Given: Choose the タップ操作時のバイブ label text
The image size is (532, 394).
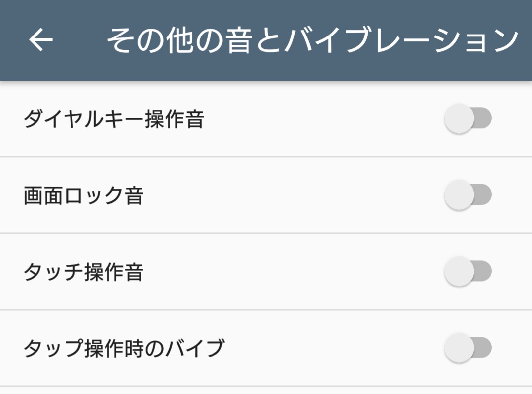Looking at the screenshot, I should click(124, 348).
